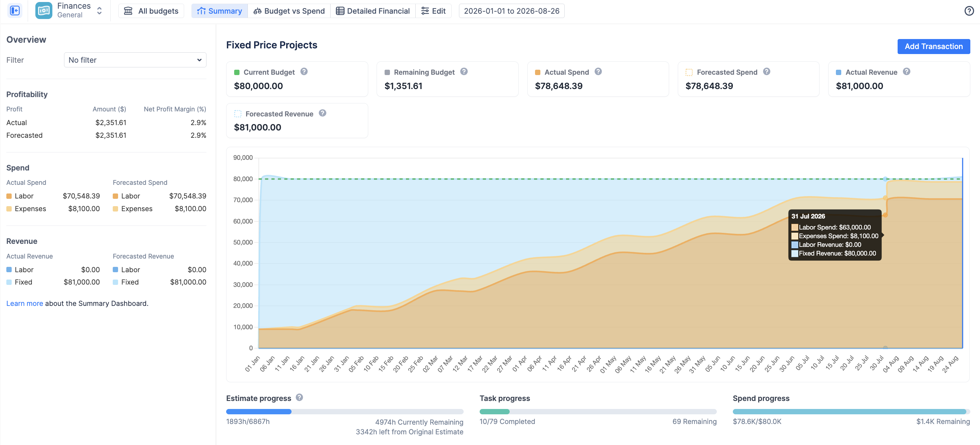
Task: Click the $1.4K Remaining text
Action: [x=943, y=421]
